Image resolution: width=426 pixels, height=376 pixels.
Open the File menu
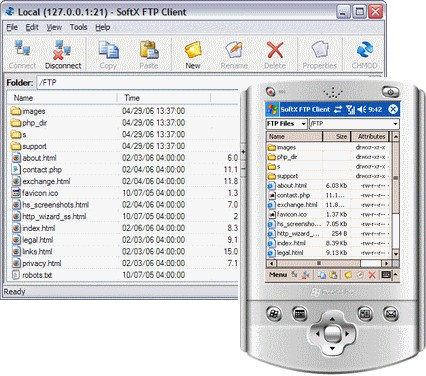coord(12,27)
